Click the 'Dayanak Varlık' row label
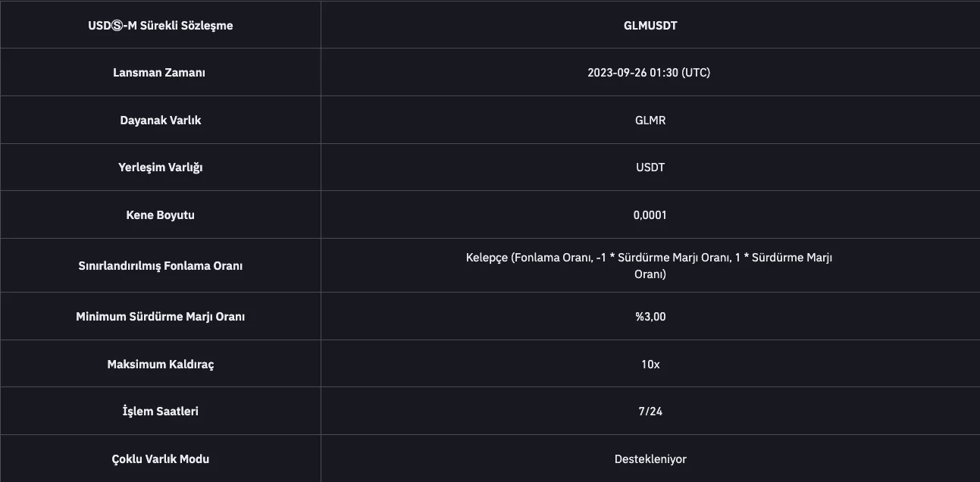Viewport: 980px width, 482px height. [161, 121]
